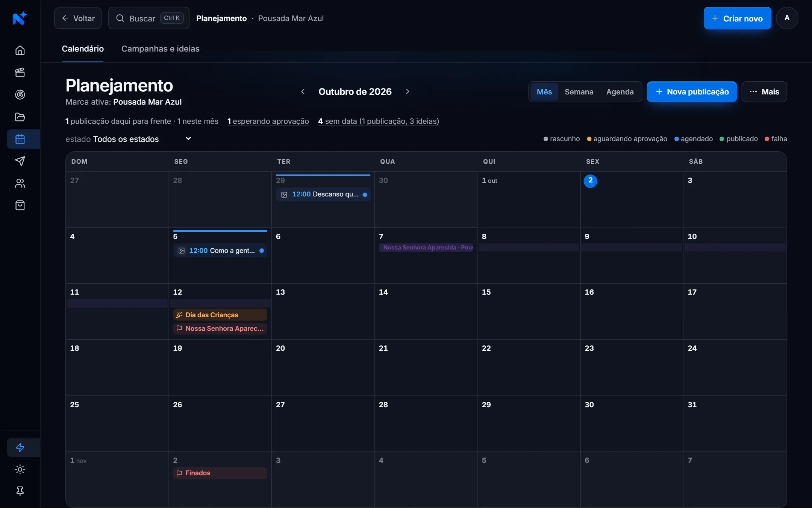This screenshot has width=812, height=508.
Task: Open the Dia das Crianças event
Action: 220,315
